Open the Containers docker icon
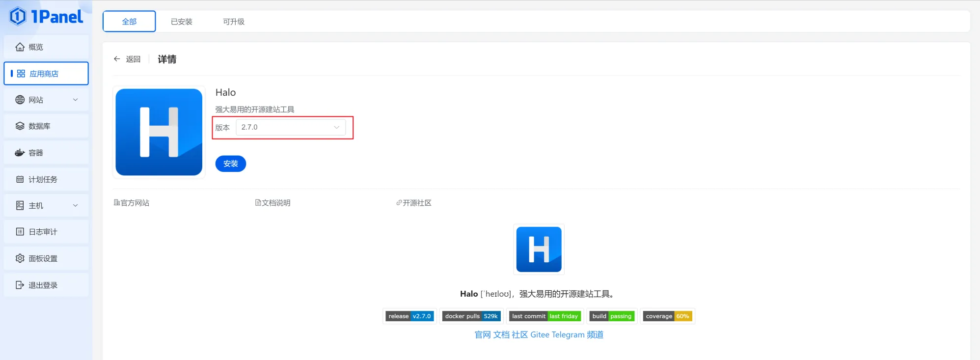Screen dimensions: 980x360 pos(20,153)
